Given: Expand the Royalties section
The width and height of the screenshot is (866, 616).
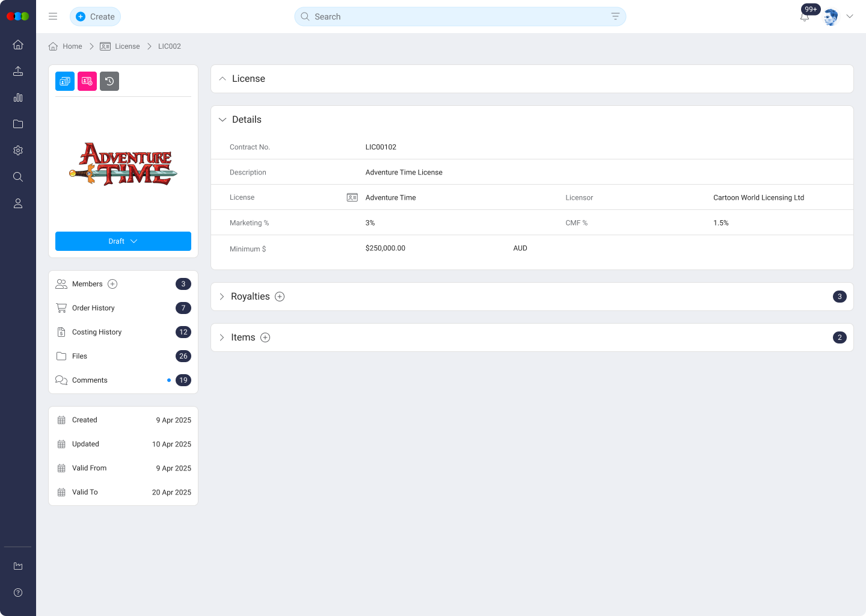Looking at the screenshot, I should click(x=223, y=296).
